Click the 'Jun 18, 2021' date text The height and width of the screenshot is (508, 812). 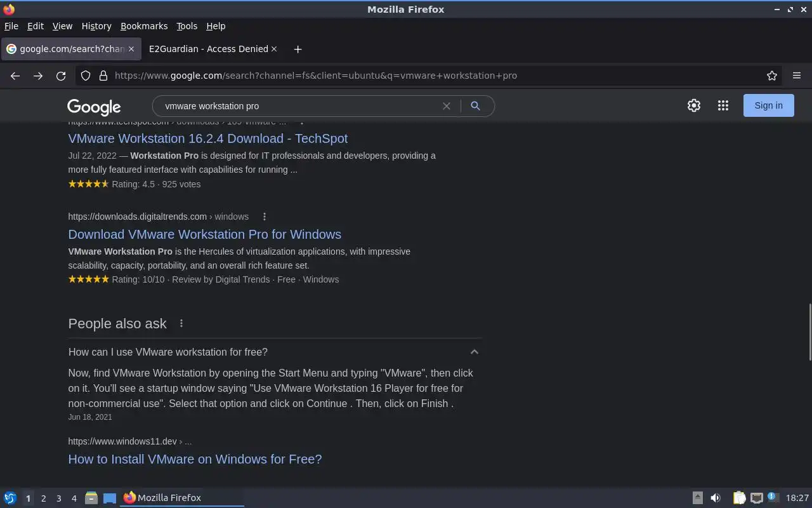(x=90, y=417)
